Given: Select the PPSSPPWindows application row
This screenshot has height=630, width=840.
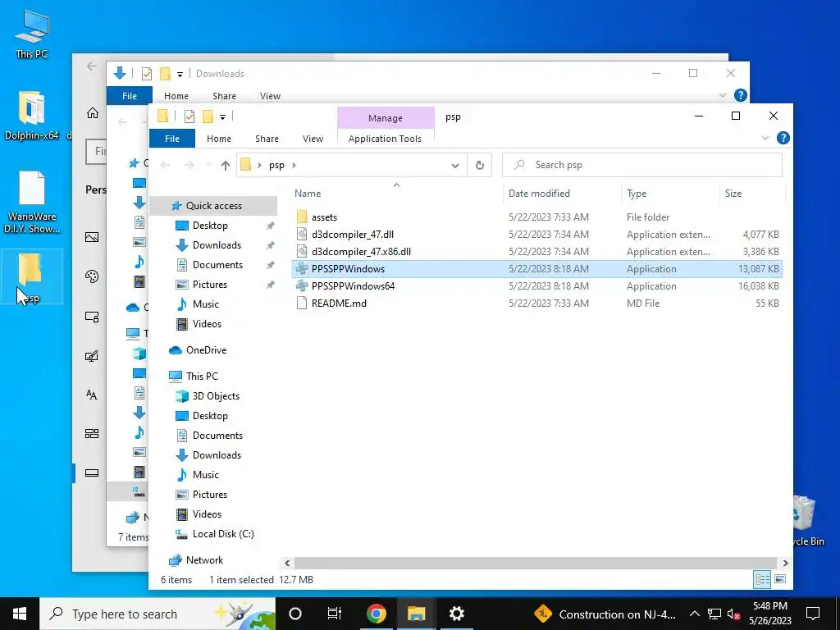Looking at the screenshot, I should click(536, 269).
